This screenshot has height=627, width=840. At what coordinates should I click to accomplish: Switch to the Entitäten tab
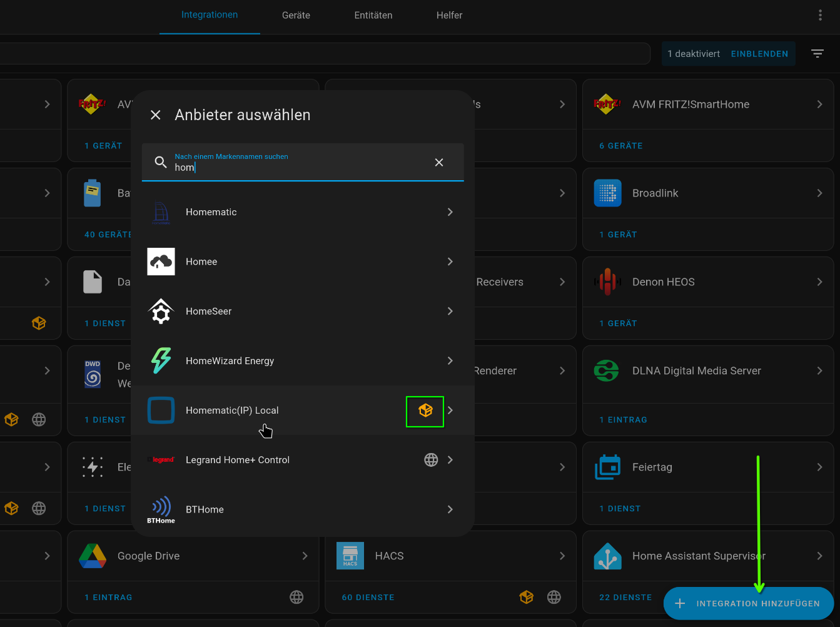point(373,16)
